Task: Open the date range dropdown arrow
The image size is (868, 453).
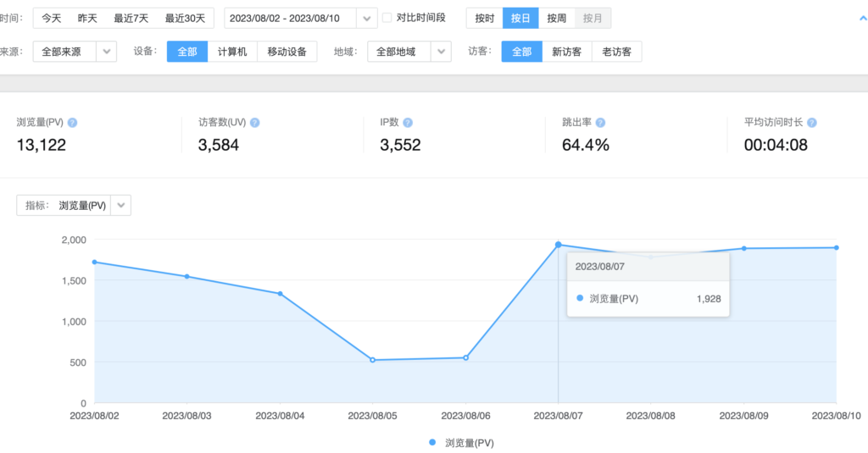Action: click(366, 19)
